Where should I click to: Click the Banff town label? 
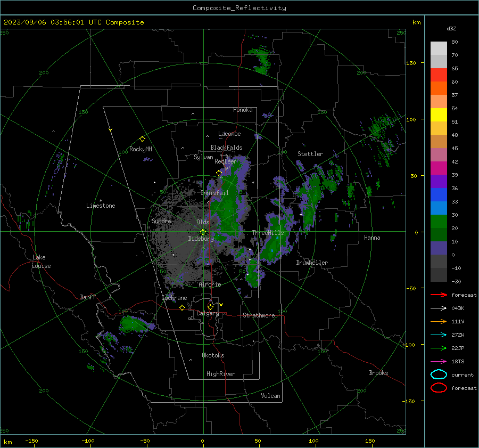tap(88, 297)
